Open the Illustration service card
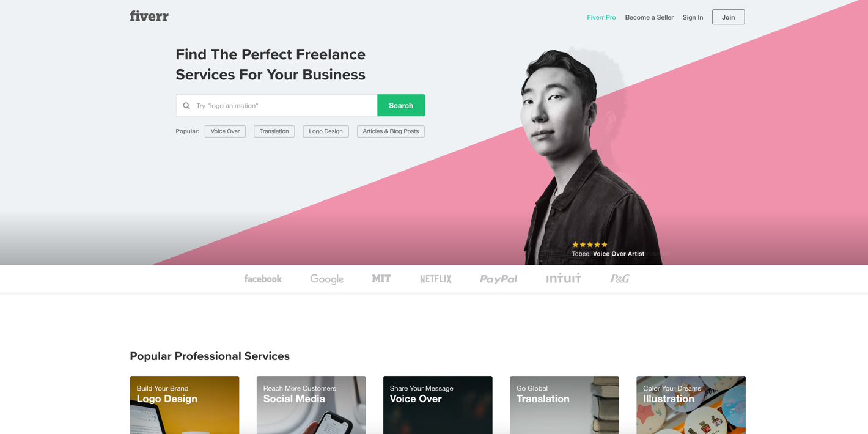 coord(691,405)
